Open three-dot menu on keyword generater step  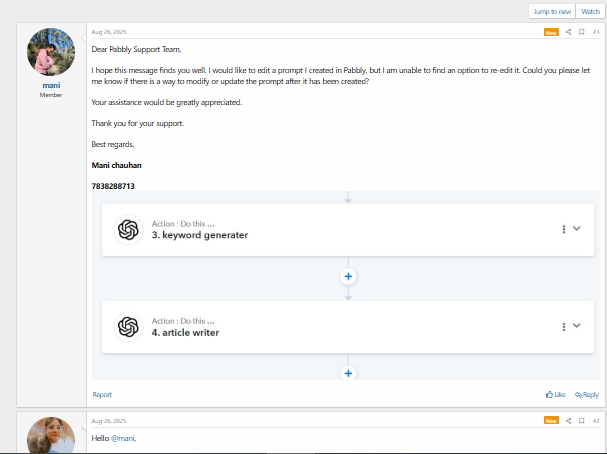click(564, 230)
